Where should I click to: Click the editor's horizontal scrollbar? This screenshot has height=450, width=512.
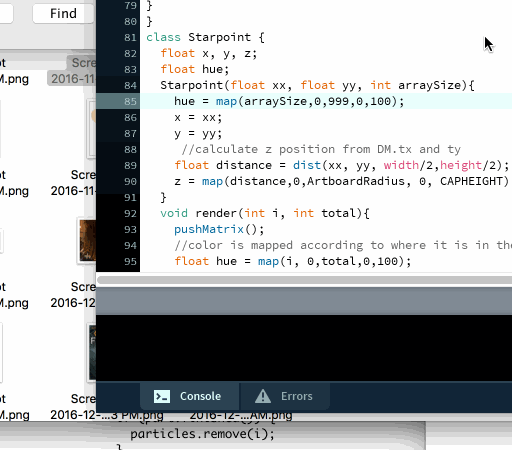click(x=304, y=280)
